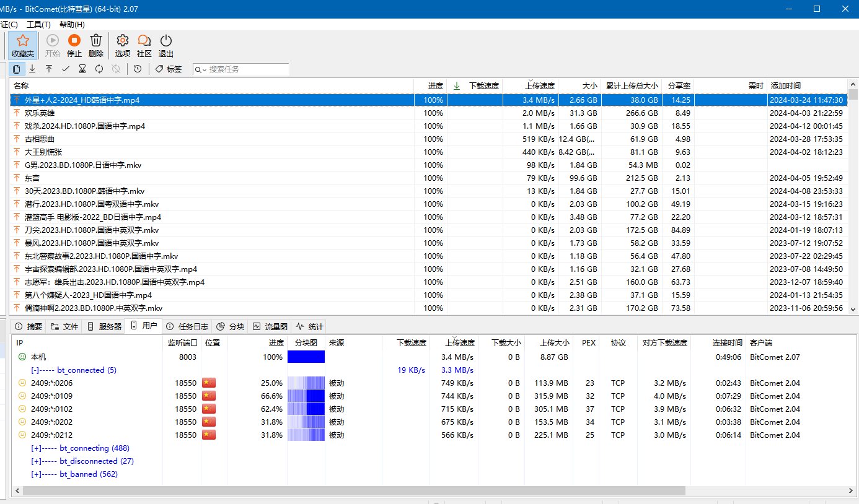Viewport: 859px width, 504px height.
Task: Switch to the 任务日志 tab
Action: coord(187,326)
